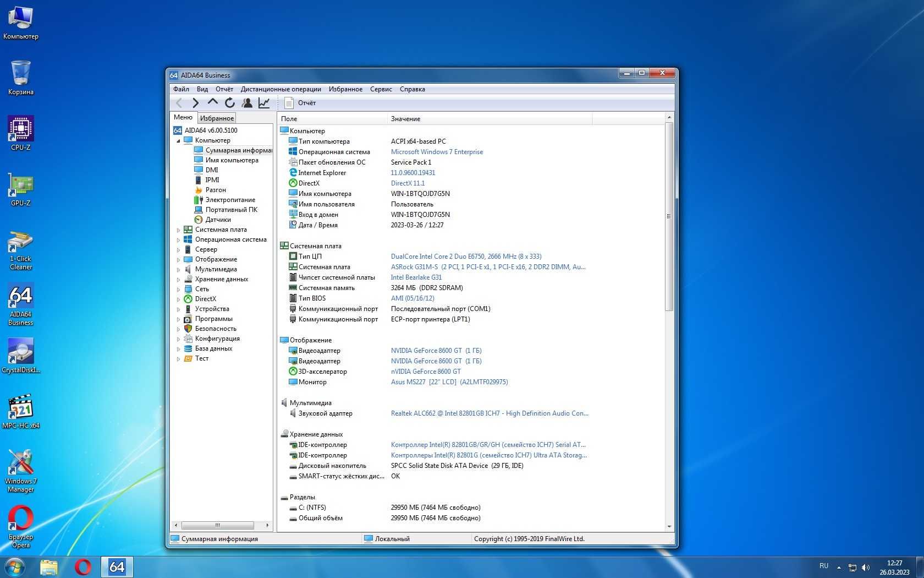Click the Forward navigation arrow in toolbar

pyautogui.click(x=195, y=103)
